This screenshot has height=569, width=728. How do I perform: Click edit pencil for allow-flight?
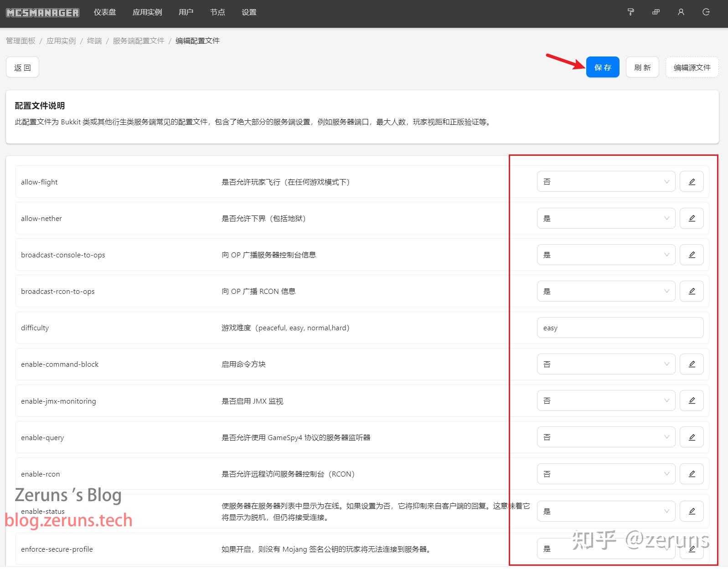[692, 182]
